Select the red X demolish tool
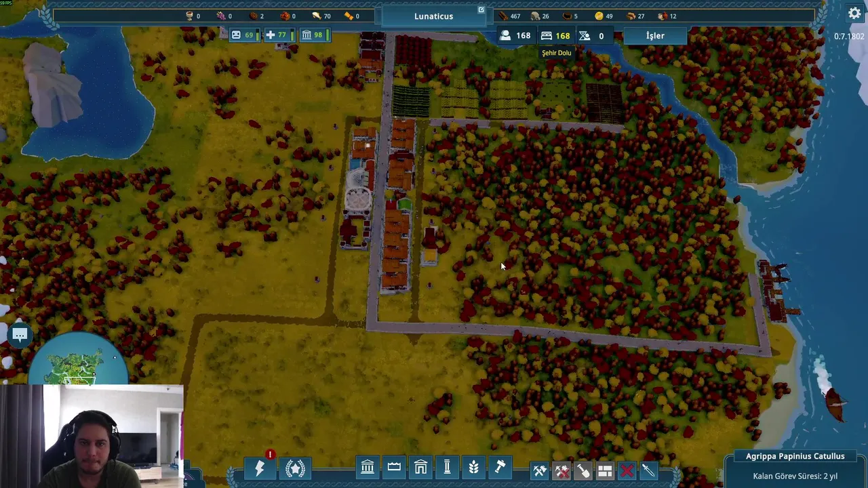 (x=627, y=470)
